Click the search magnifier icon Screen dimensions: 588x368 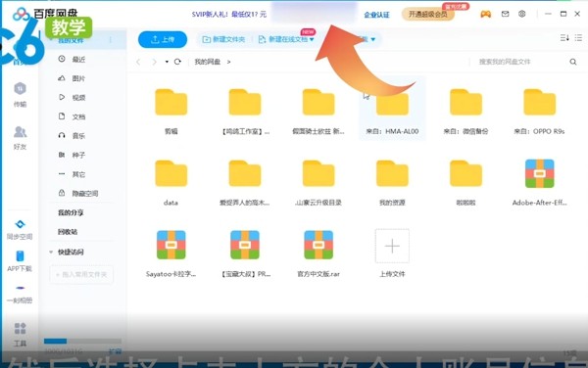pos(573,62)
